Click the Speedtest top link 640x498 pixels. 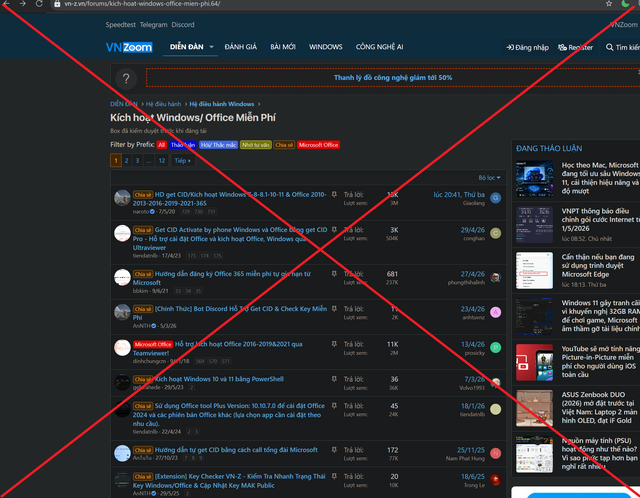point(120,25)
